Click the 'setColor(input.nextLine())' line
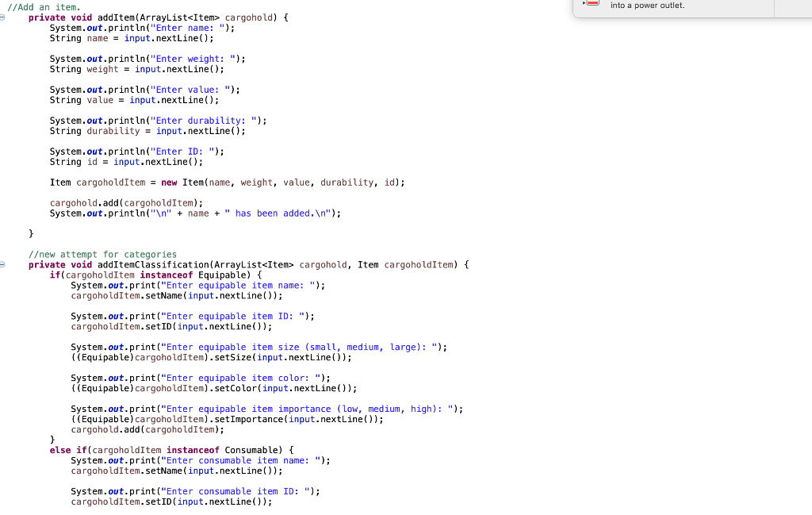The width and height of the screenshot is (812, 515). pos(214,389)
